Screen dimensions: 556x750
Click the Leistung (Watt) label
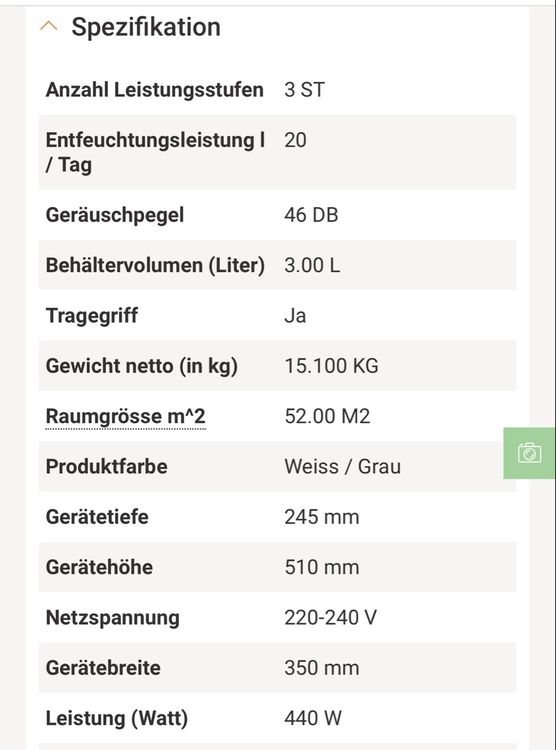point(117,718)
